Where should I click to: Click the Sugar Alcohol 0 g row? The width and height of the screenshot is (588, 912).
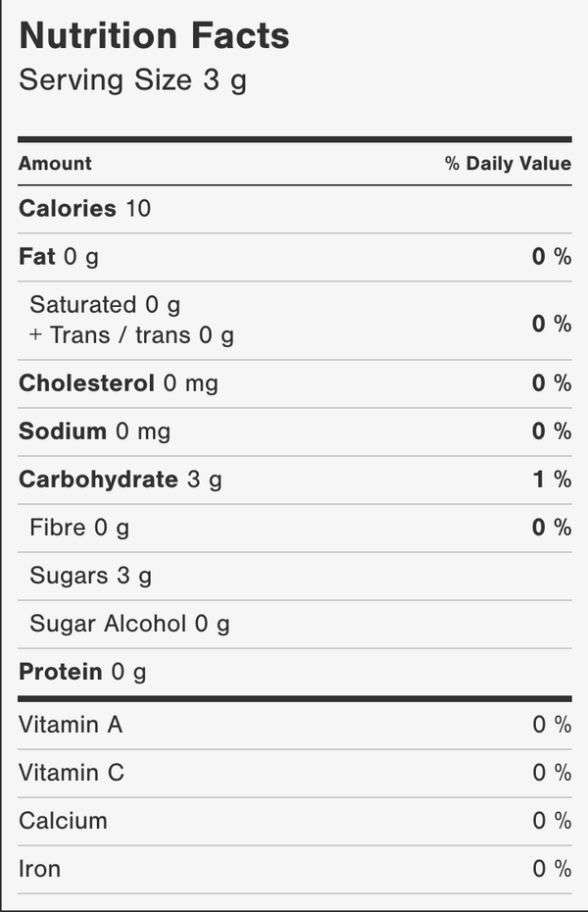[295, 624]
